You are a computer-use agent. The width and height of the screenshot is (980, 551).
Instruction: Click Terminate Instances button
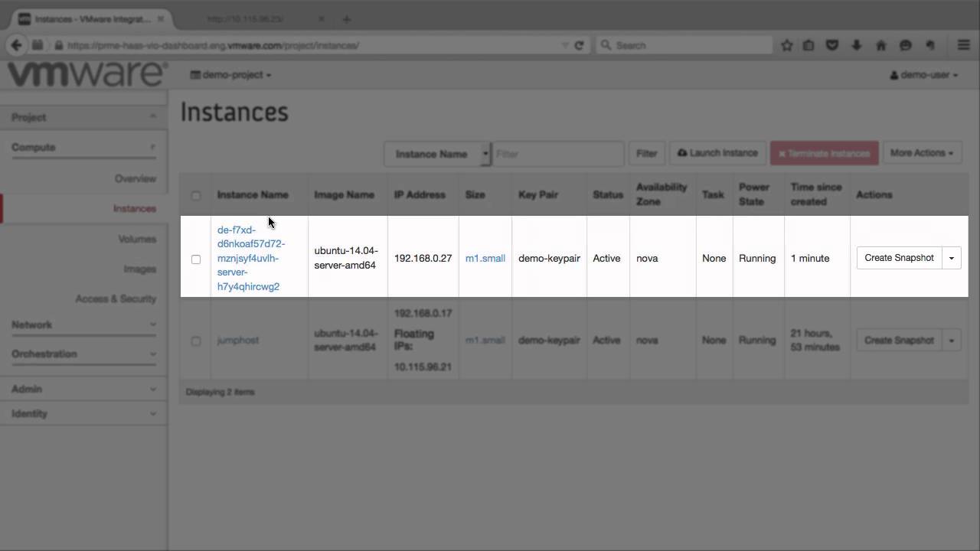pos(824,153)
